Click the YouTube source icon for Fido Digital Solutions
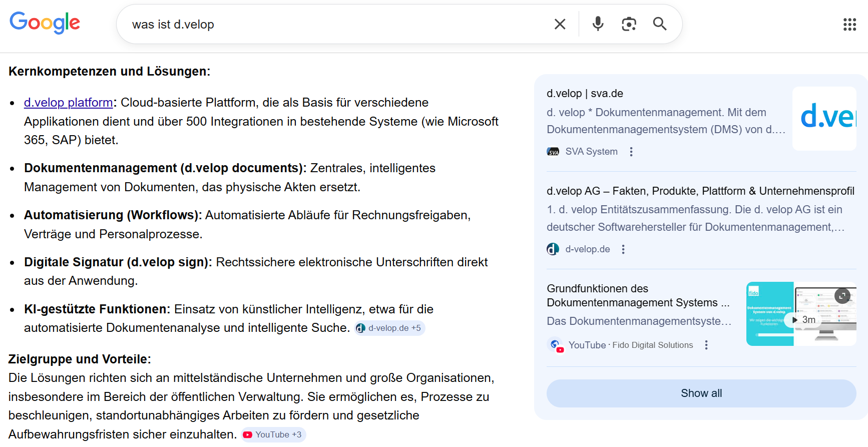The width and height of the screenshot is (868, 447). 556,345
